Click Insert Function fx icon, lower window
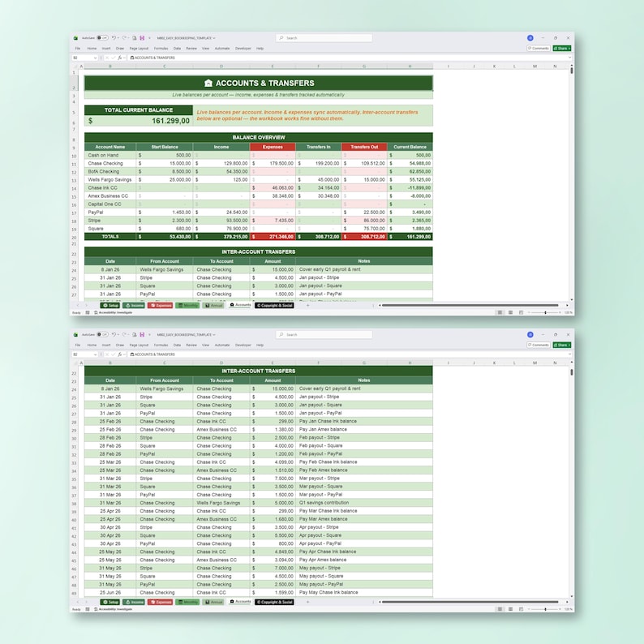The height and width of the screenshot is (644, 644). point(120,354)
